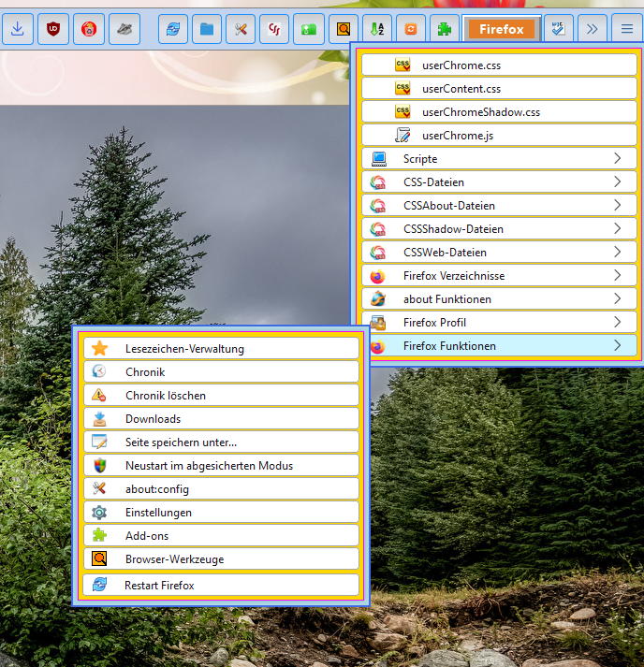The height and width of the screenshot is (667, 644).
Task: Choose Restart Firefox in the submenu
Action: [x=221, y=585]
